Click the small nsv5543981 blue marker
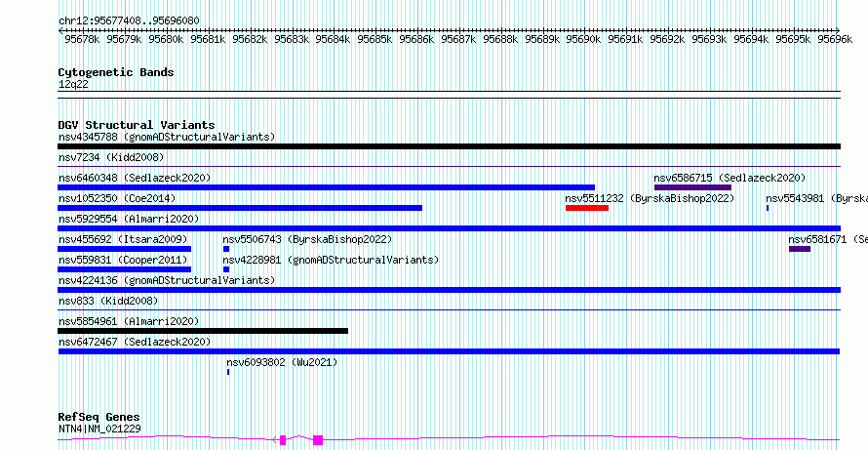868x450 pixels. point(768,208)
